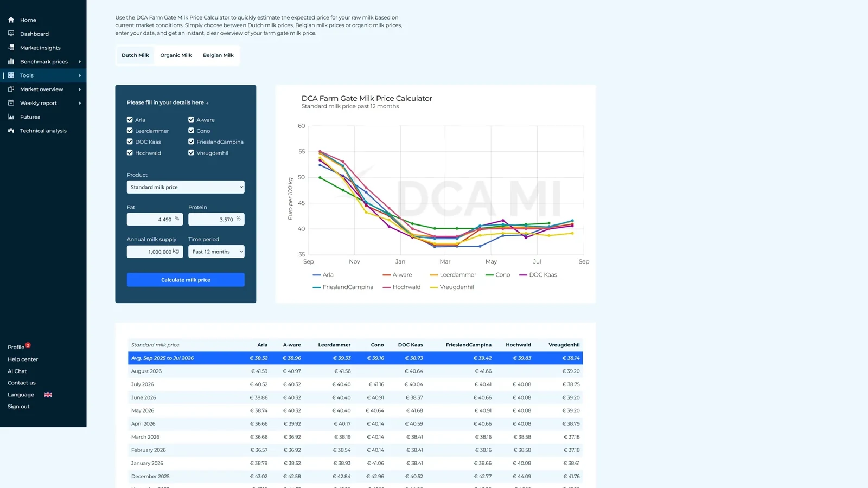The width and height of the screenshot is (868, 488).
Task: Open the Weekly report calendar icon
Action: pos(11,103)
